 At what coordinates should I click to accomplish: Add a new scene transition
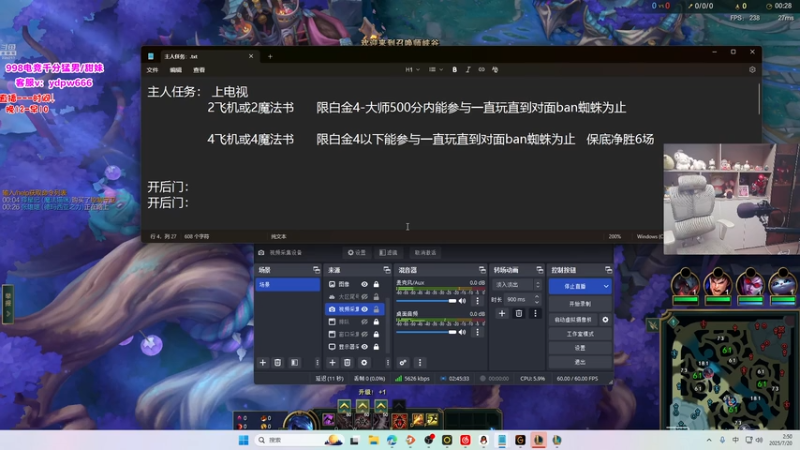(x=502, y=313)
